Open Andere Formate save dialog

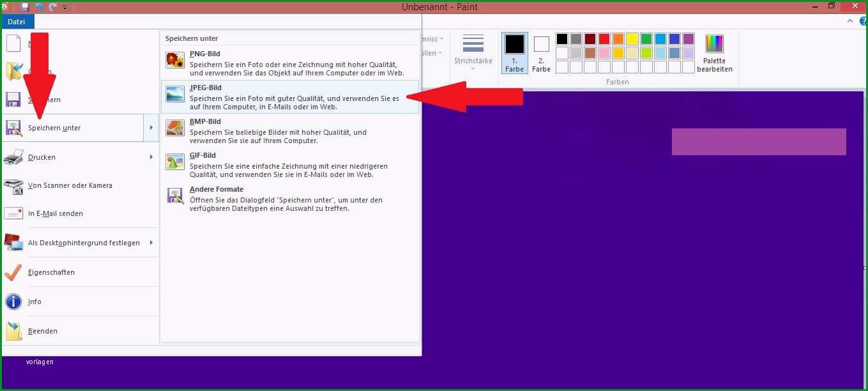coord(290,199)
